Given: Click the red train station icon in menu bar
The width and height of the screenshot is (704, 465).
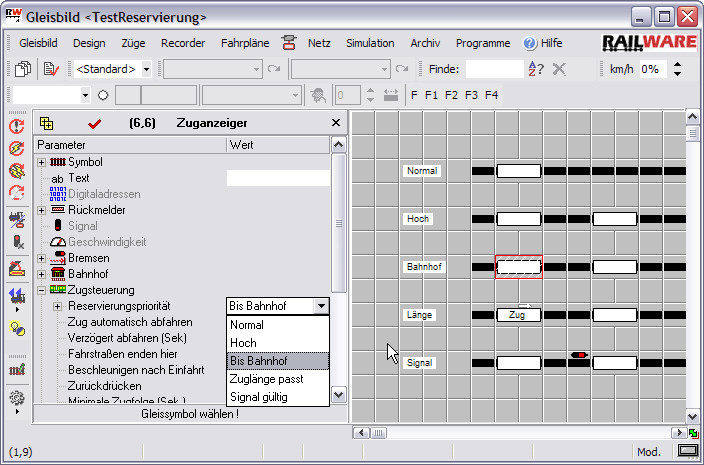Looking at the screenshot, I should pos(289,43).
